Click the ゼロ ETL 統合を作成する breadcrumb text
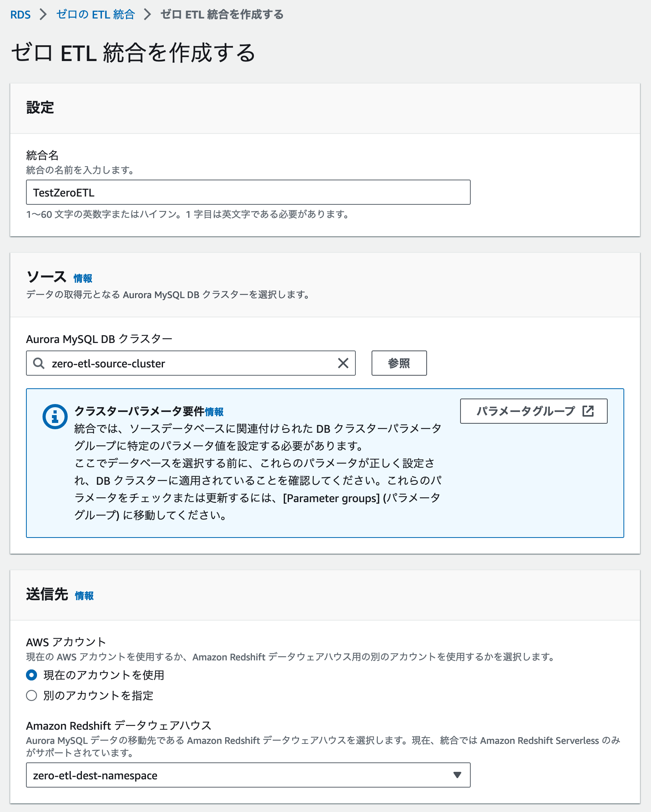 [222, 15]
